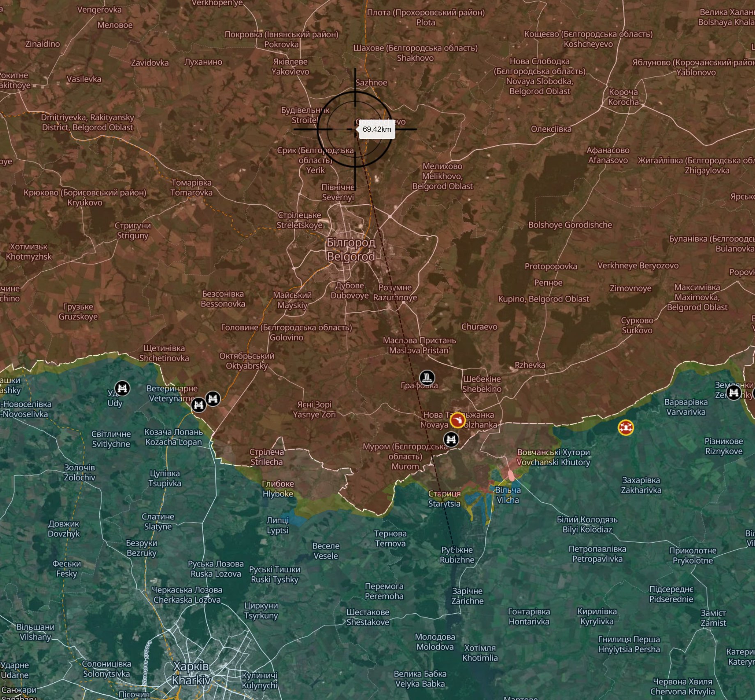Click the bridge icon below Novaya Tavolzhanka
This screenshot has height=700, width=755.
[452, 439]
